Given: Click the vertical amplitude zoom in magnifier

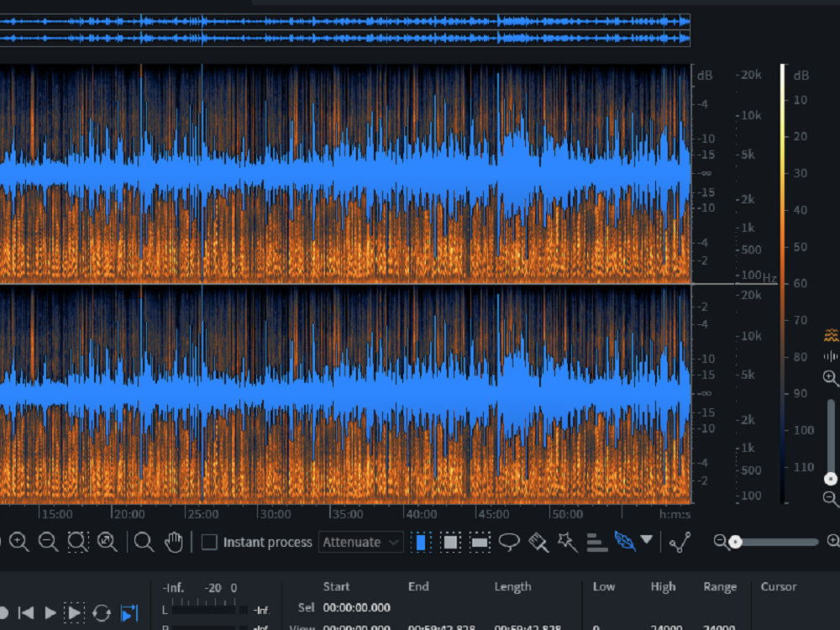Looking at the screenshot, I should pos(831,378).
